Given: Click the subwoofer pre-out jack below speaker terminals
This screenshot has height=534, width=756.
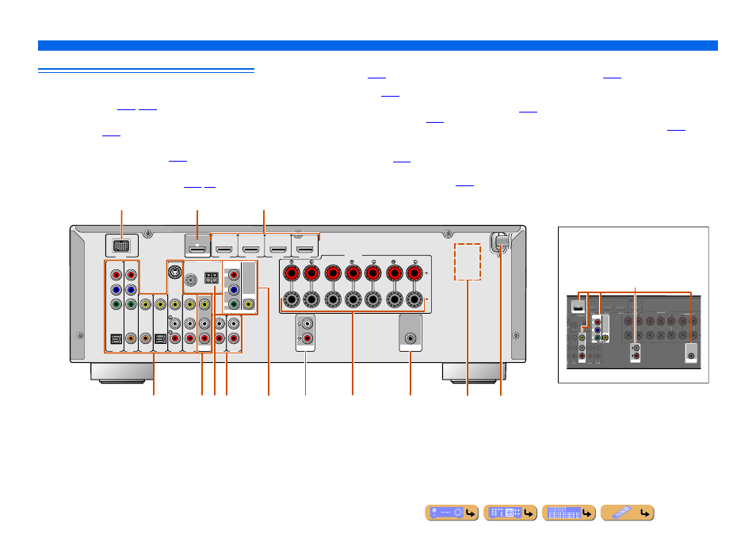Looking at the screenshot, I should [410, 338].
